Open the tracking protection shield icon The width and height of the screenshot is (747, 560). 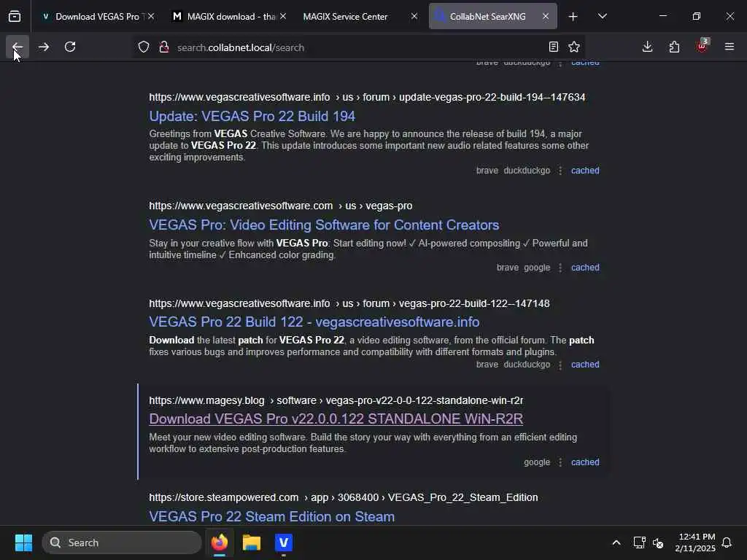[x=144, y=47]
